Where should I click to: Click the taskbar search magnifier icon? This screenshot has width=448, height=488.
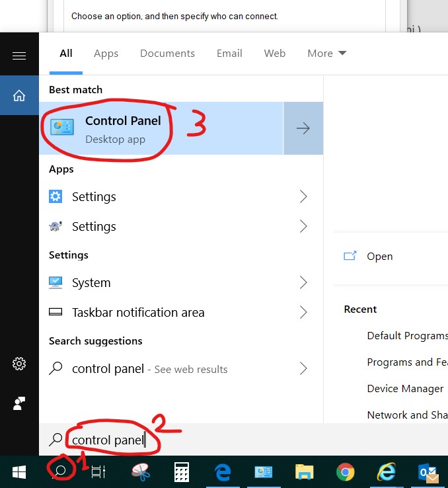point(59,471)
